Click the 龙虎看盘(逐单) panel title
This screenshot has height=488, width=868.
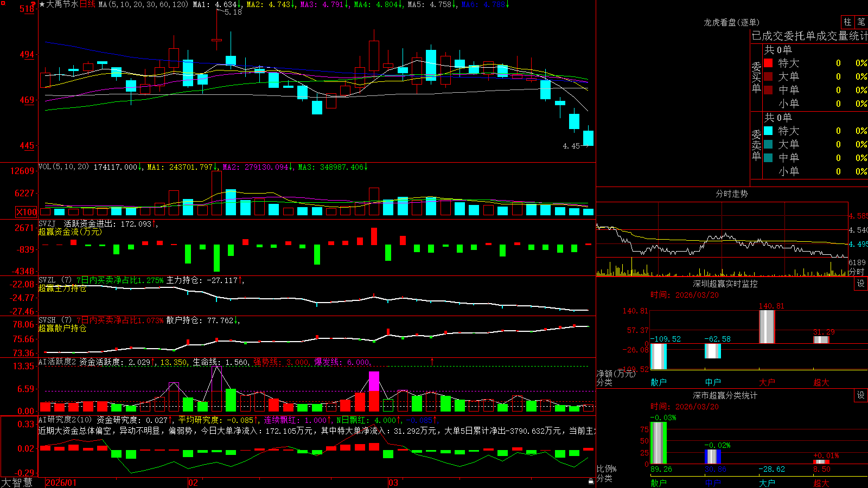coord(731,22)
